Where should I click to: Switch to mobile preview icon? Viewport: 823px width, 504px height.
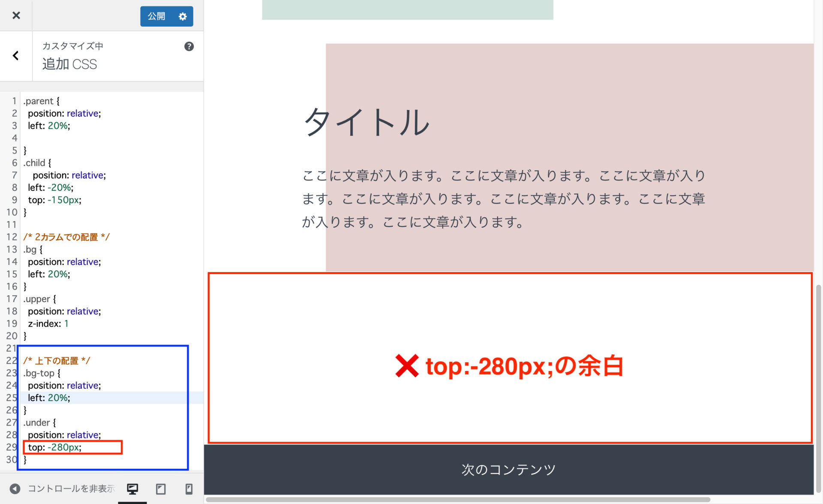pos(189,489)
